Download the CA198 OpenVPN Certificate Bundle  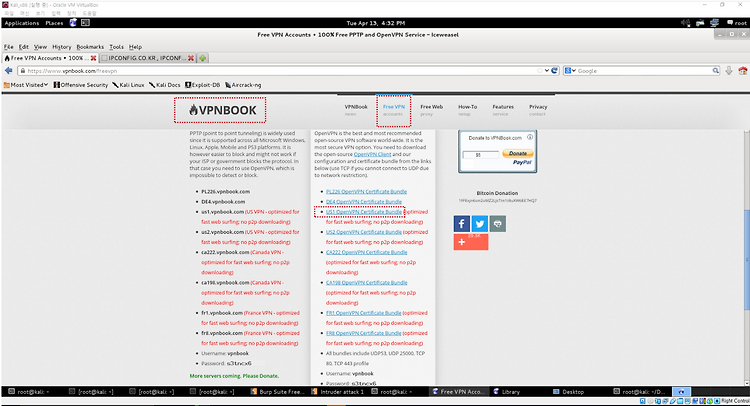tap(366, 283)
